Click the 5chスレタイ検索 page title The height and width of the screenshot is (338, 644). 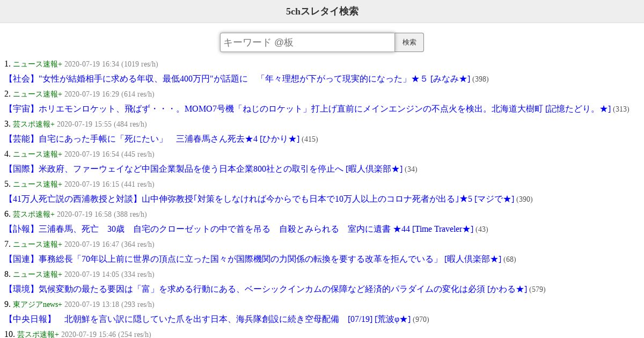click(322, 11)
